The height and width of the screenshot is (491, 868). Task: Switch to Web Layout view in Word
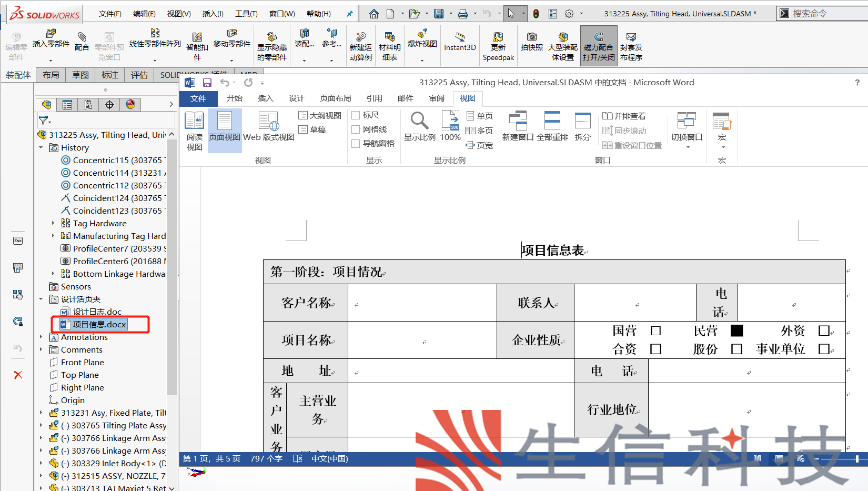pyautogui.click(x=269, y=127)
